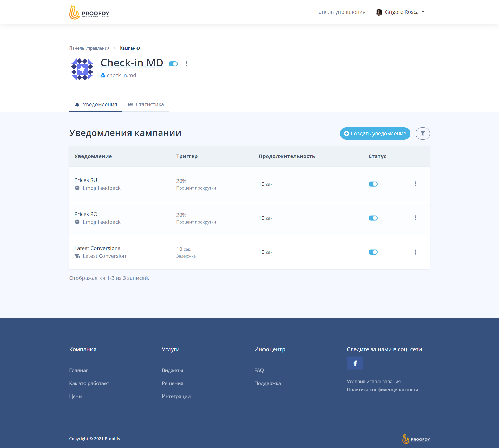Open Prices RO row options menu
The image size is (499, 448).
coord(416,218)
